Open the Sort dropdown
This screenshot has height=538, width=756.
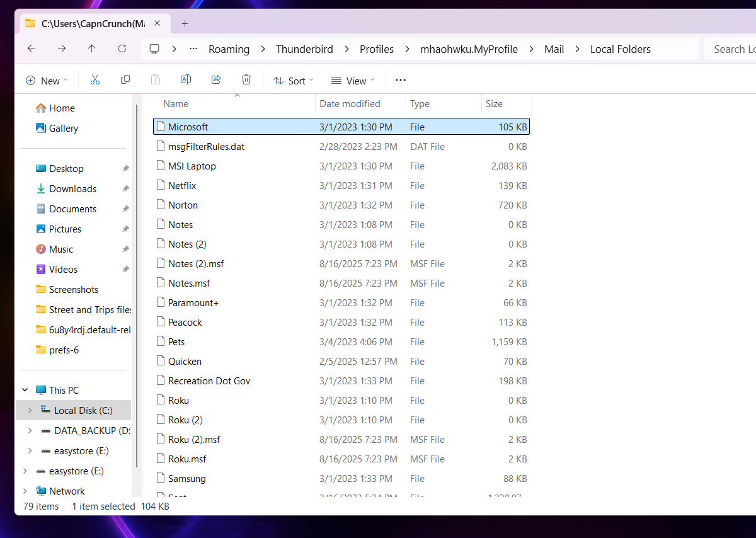pyautogui.click(x=293, y=81)
